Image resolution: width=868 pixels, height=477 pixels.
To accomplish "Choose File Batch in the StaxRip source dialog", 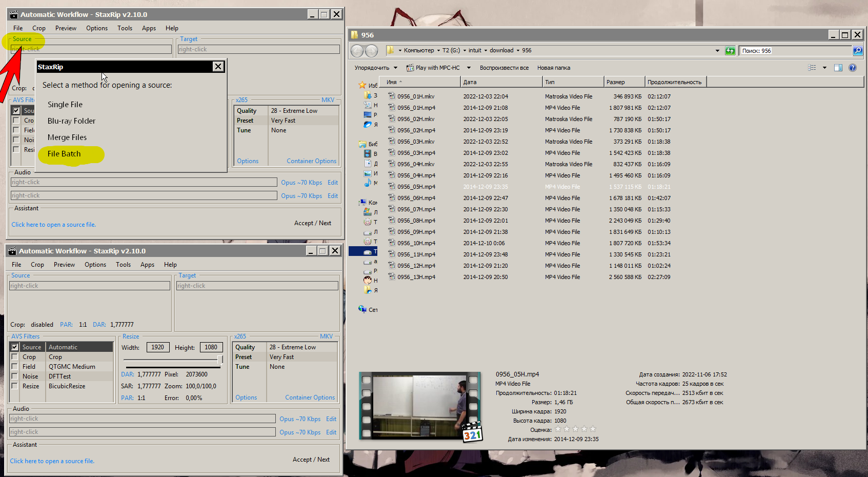I will point(64,154).
